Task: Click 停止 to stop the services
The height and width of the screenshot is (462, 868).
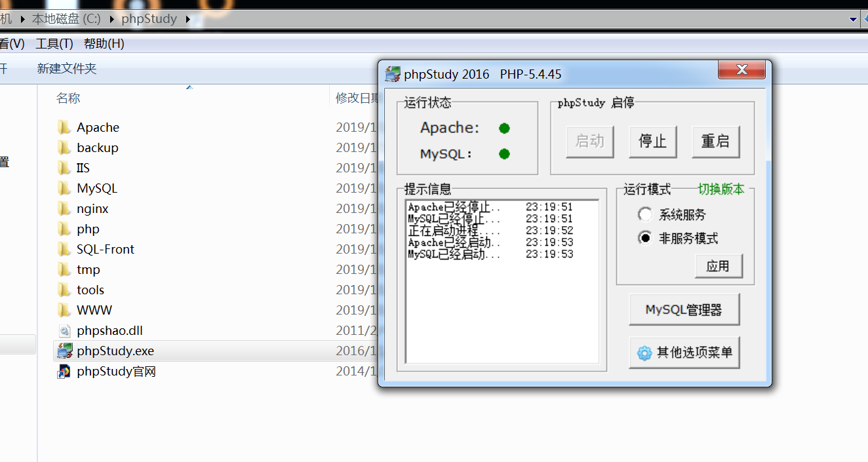Action: point(652,142)
